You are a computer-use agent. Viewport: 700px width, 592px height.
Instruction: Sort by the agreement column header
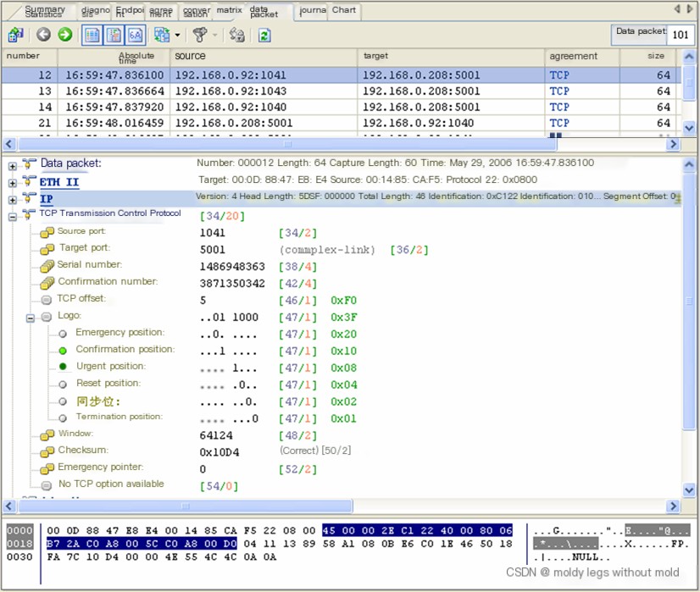coord(582,57)
